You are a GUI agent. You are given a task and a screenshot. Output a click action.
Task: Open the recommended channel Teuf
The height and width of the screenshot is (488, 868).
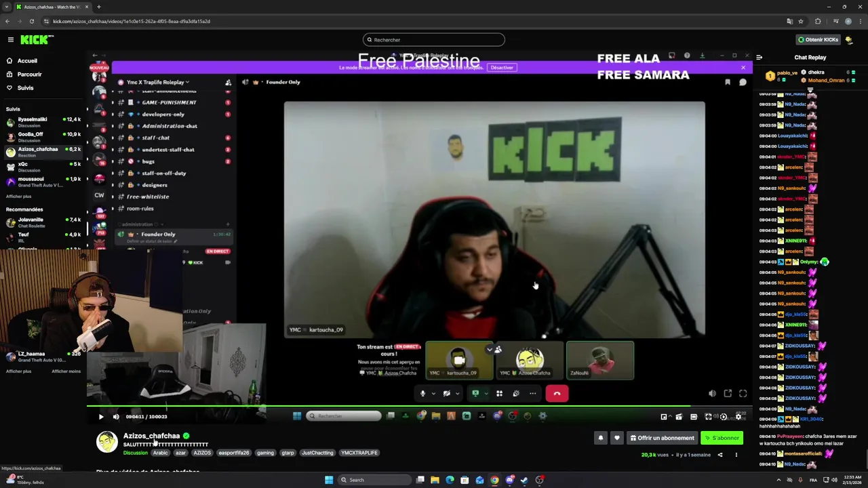[43, 237]
